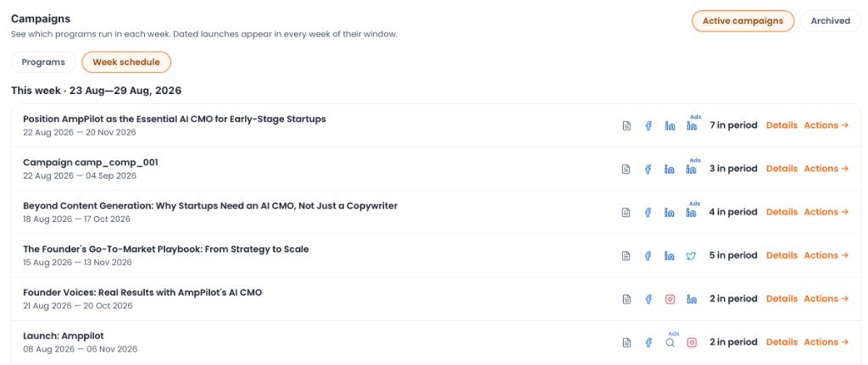Click '2 in period' in Launch: Amppilot row
Screen dimensions: 868x365
[733, 342]
